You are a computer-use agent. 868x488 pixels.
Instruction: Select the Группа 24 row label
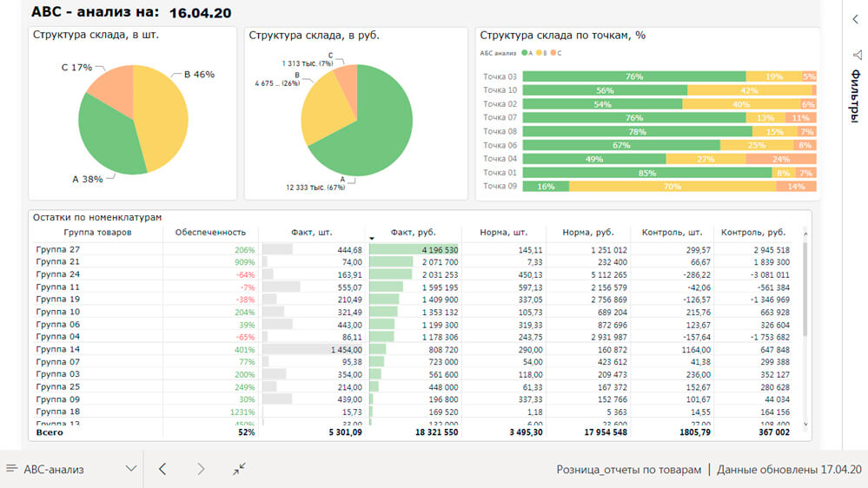[x=58, y=274]
